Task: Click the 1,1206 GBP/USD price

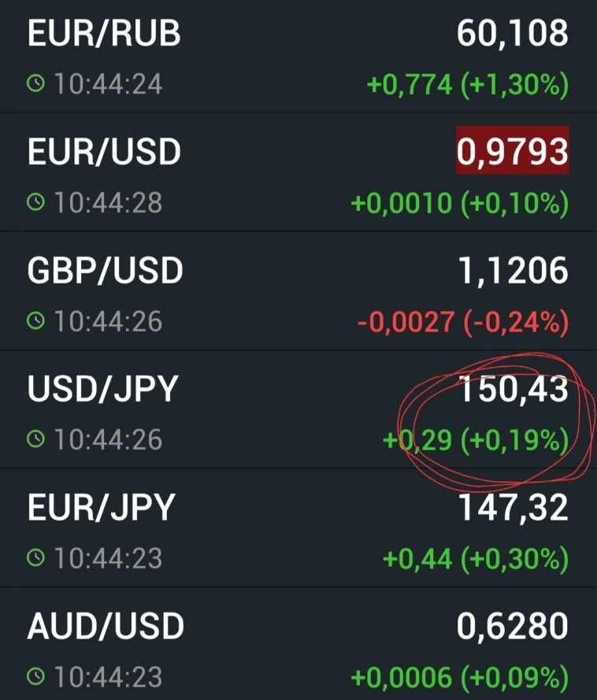Action: click(513, 271)
